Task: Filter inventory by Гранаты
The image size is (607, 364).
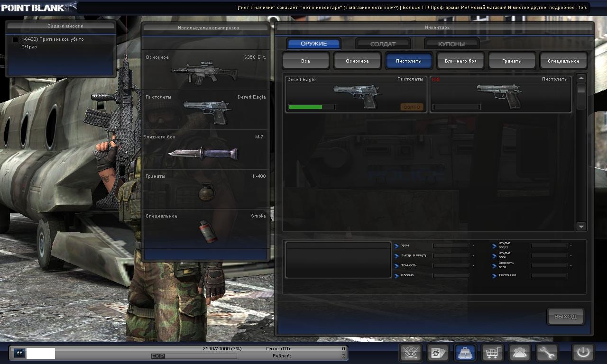Action: (x=512, y=61)
